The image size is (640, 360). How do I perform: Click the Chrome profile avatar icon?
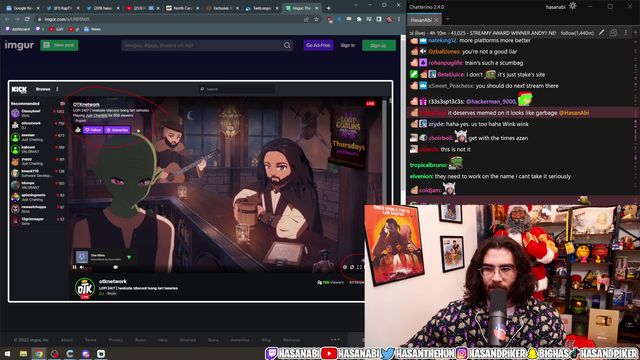389,19
